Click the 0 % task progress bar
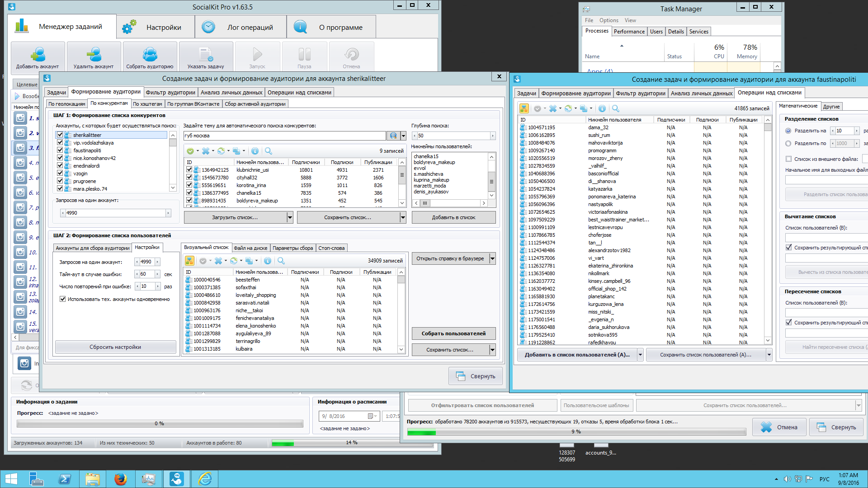868x488 pixels. 160,424
